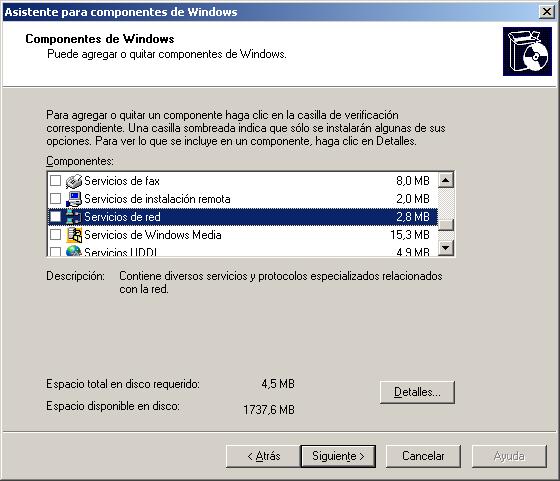This screenshot has width=560, height=481.
Task: Click the scroll up arrow of components list
Action: [x=446, y=180]
